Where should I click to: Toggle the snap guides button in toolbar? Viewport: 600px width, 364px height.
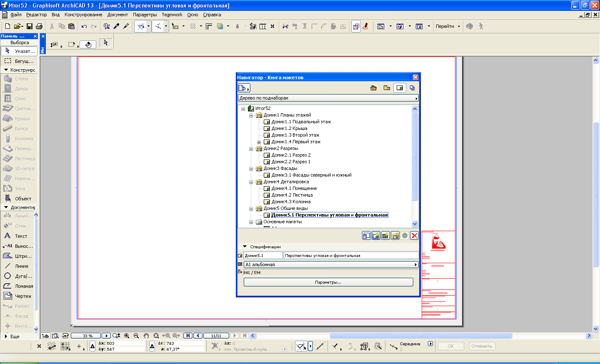158,26
